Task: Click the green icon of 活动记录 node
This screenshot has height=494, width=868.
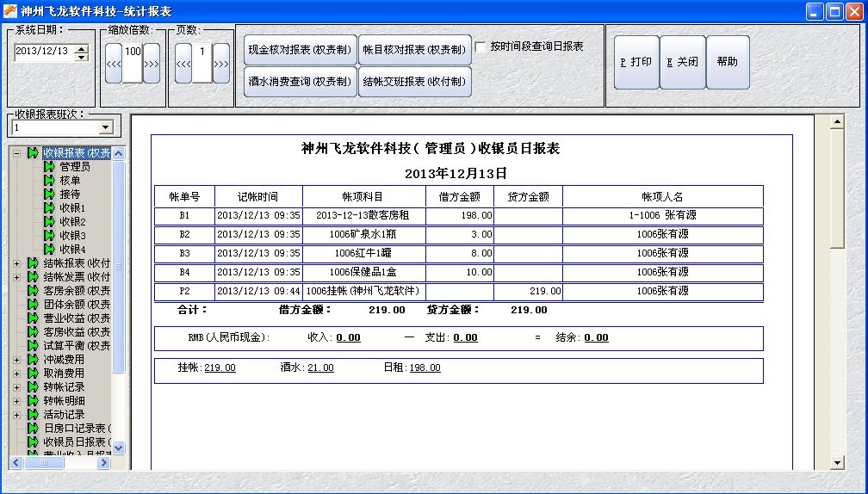Action: click(x=34, y=415)
